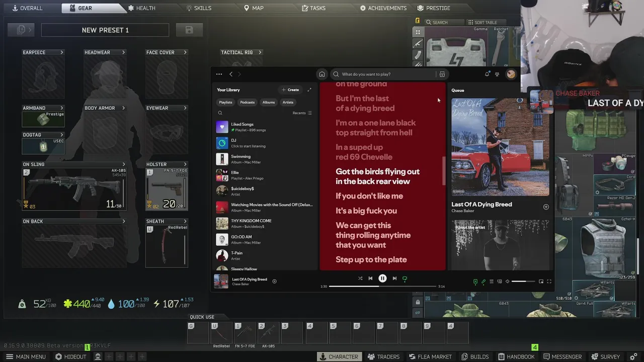Image resolution: width=644 pixels, height=362 pixels.
Task: Toggle shuffle in Spotify player
Action: coord(360,278)
